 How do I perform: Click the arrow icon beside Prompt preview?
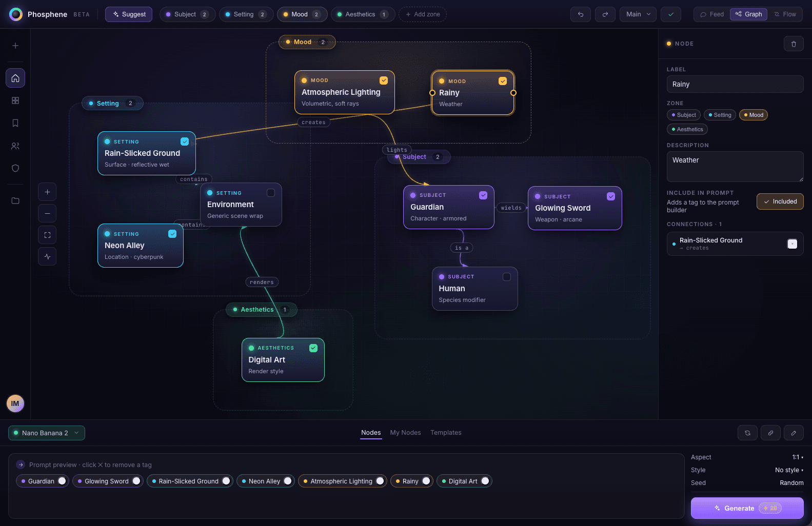point(21,464)
